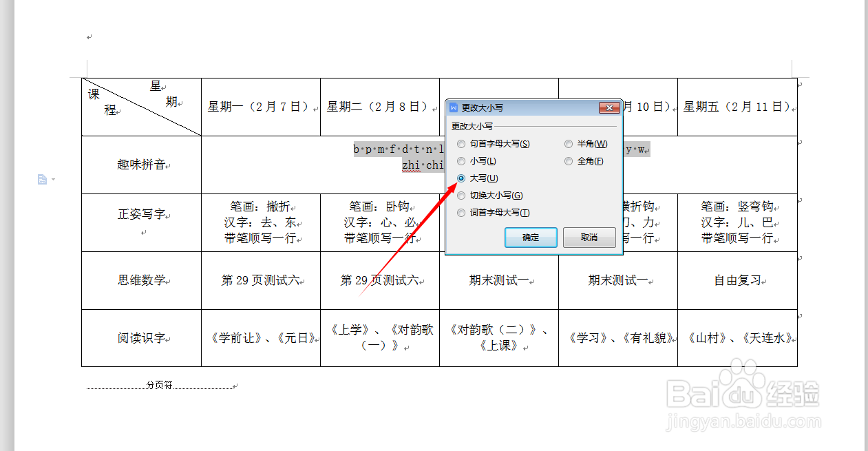Select the 全角(F) radio button
Image resolution: width=868 pixels, height=451 pixels.
pyautogui.click(x=569, y=160)
